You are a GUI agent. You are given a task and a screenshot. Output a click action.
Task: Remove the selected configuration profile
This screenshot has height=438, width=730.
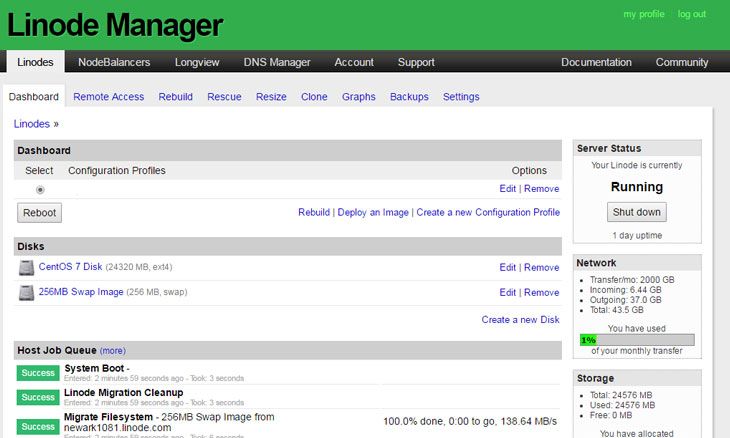[541, 189]
